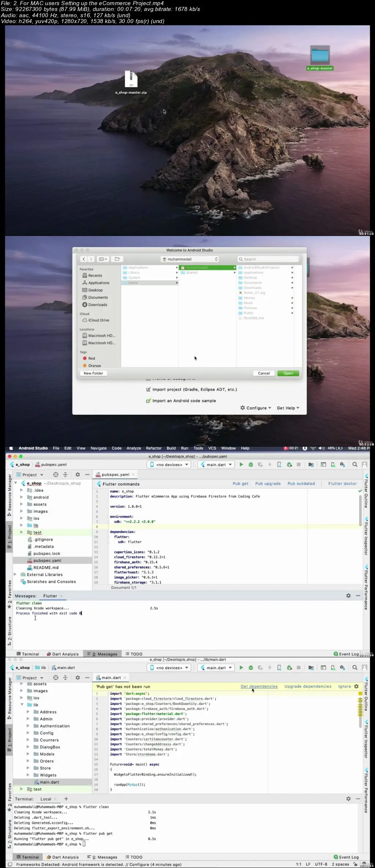This screenshot has width=375, height=868.
Task: Open the VCS menu in menu bar
Action: tap(212, 448)
